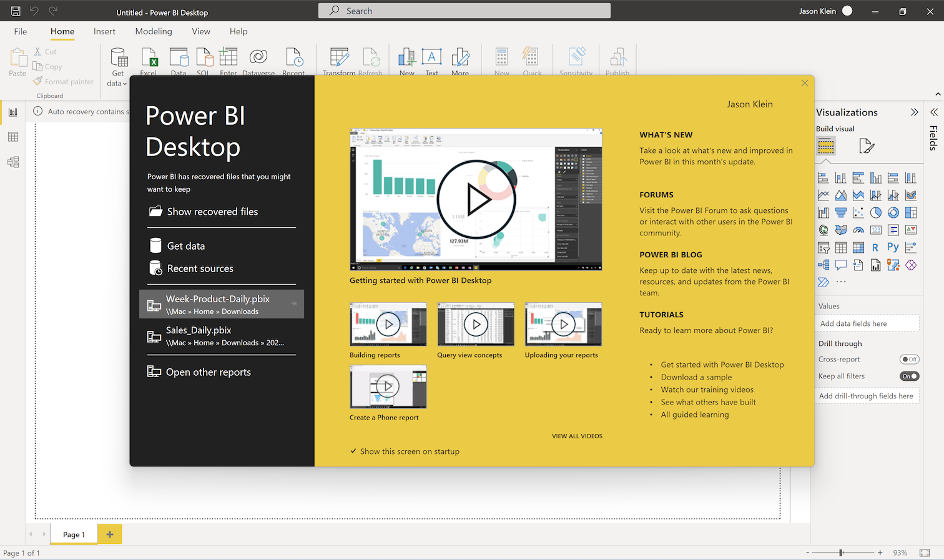Click Get data on the splash screen
This screenshot has width=944, height=560.
(177, 246)
